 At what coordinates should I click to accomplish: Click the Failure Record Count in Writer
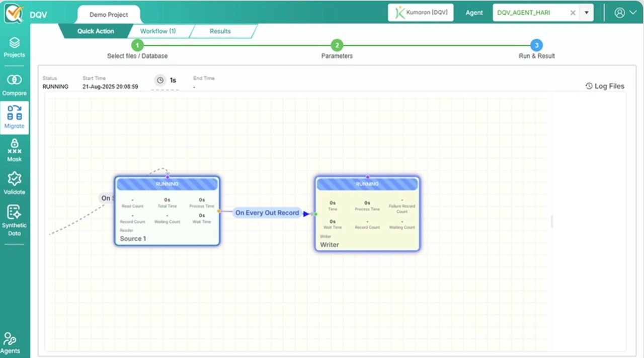point(401,200)
